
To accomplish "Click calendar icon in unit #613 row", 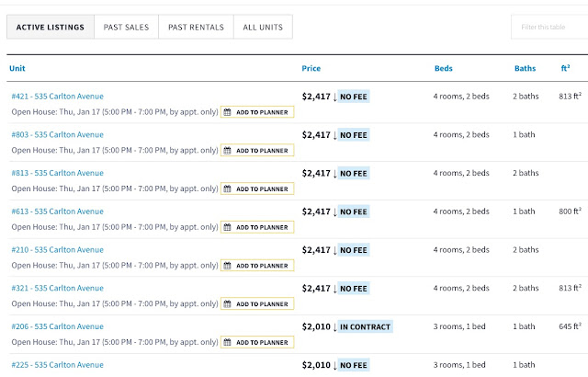I will coord(228,227).
